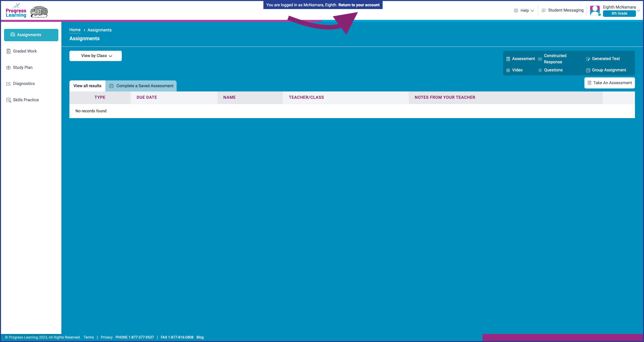
Task: Click the No records found message
Action: (x=91, y=111)
